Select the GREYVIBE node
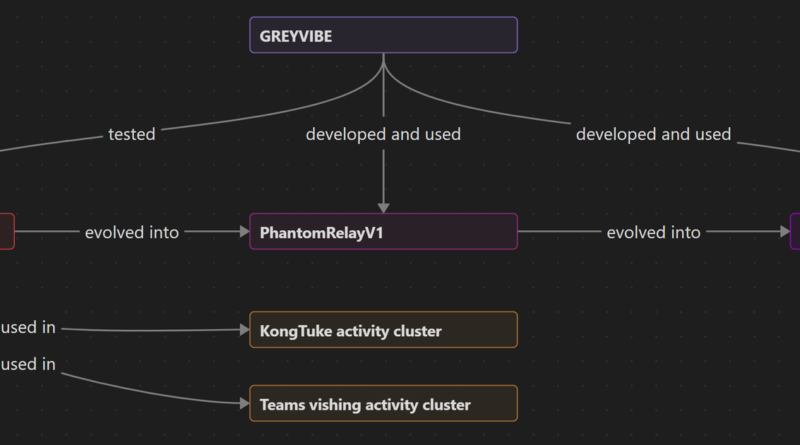This screenshot has height=445, width=800. click(x=384, y=35)
